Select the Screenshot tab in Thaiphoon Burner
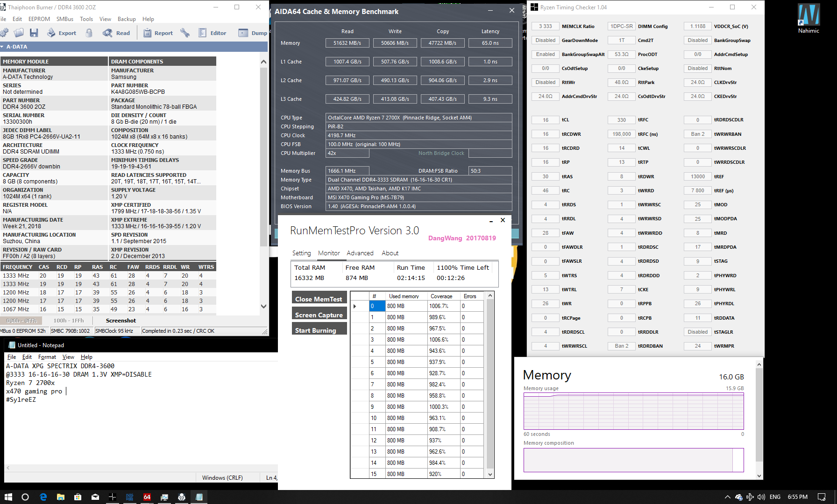This screenshot has height=504, width=837. click(x=121, y=321)
